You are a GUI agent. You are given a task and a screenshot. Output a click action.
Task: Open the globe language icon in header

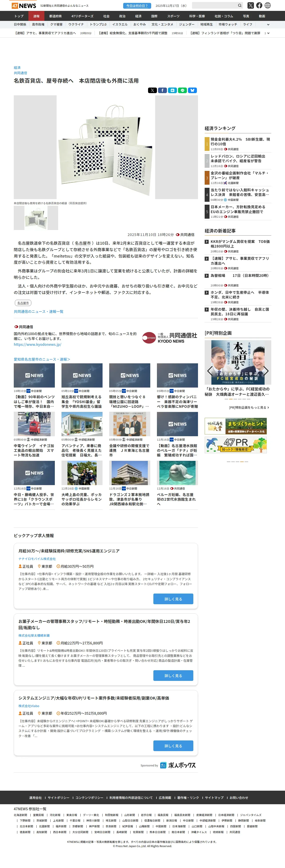coord(267,5)
